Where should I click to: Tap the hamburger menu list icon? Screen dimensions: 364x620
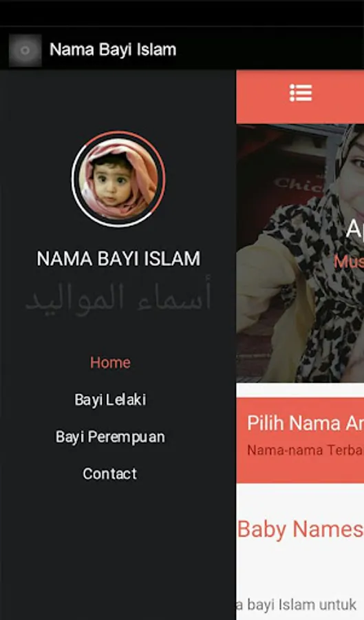[x=301, y=93]
